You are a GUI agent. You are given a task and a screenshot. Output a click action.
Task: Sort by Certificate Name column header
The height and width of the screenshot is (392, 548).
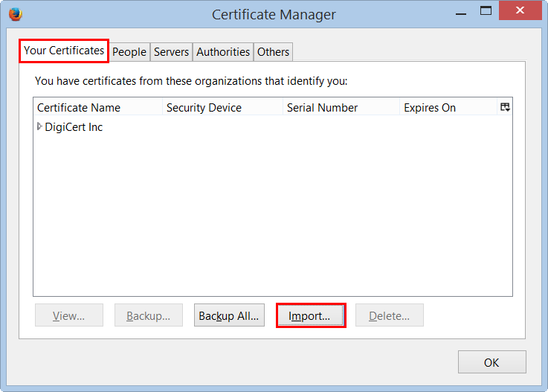click(x=97, y=108)
